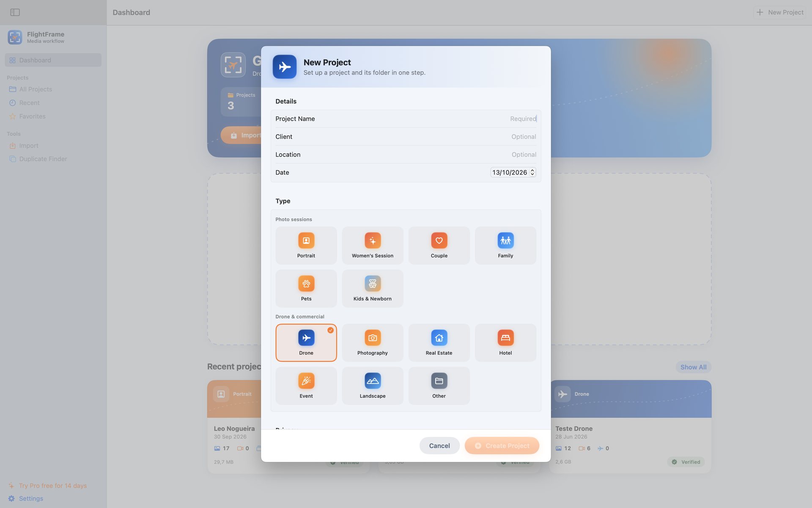
Task: Toggle the sidebar panel icon
Action: tap(15, 12)
